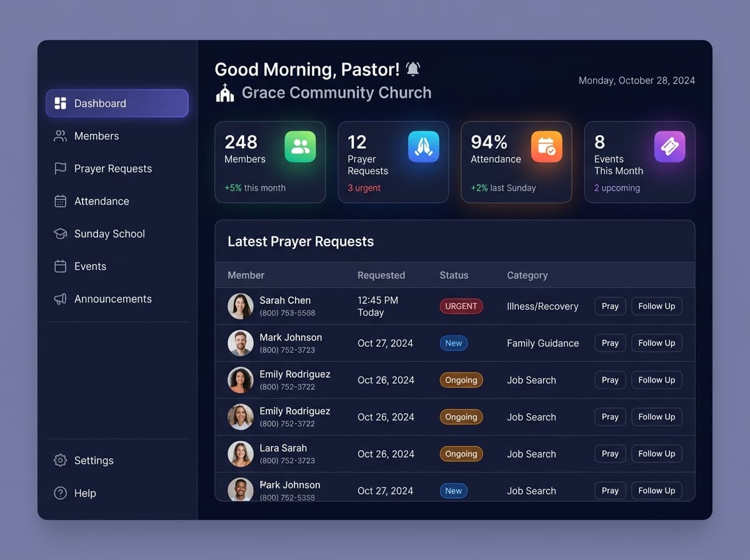Select Sunday School in sidebar
The height and width of the screenshot is (560, 750).
[x=117, y=233]
